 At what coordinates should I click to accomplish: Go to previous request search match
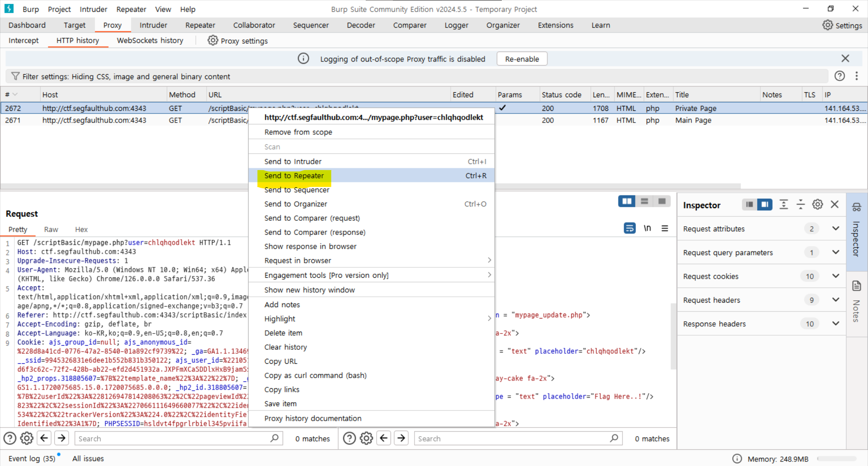click(44, 438)
